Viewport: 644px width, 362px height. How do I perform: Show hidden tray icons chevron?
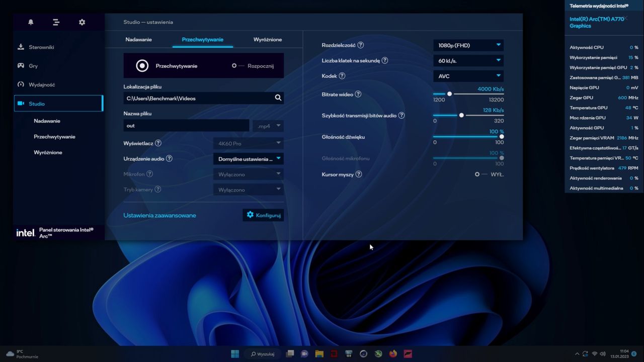[577, 354]
